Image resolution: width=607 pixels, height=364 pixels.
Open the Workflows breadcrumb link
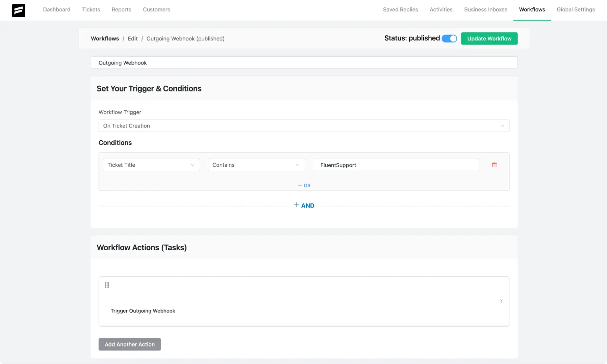click(x=105, y=38)
